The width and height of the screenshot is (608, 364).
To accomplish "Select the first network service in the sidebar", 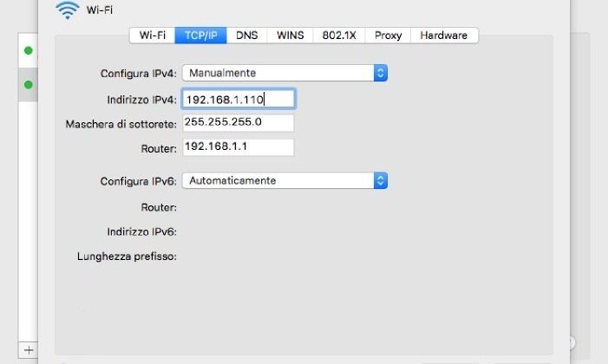I will coord(28,50).
